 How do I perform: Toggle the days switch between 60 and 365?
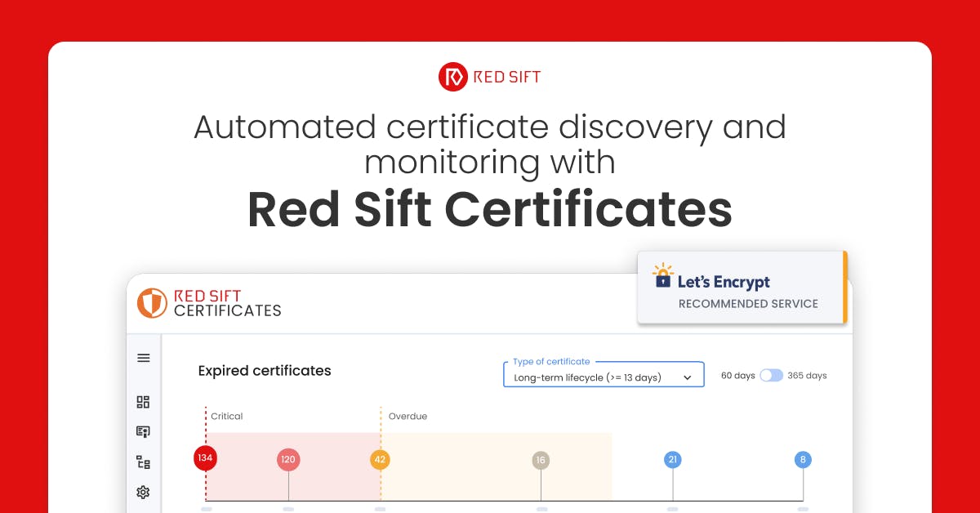pyautogui.click(x=771, y=375)
